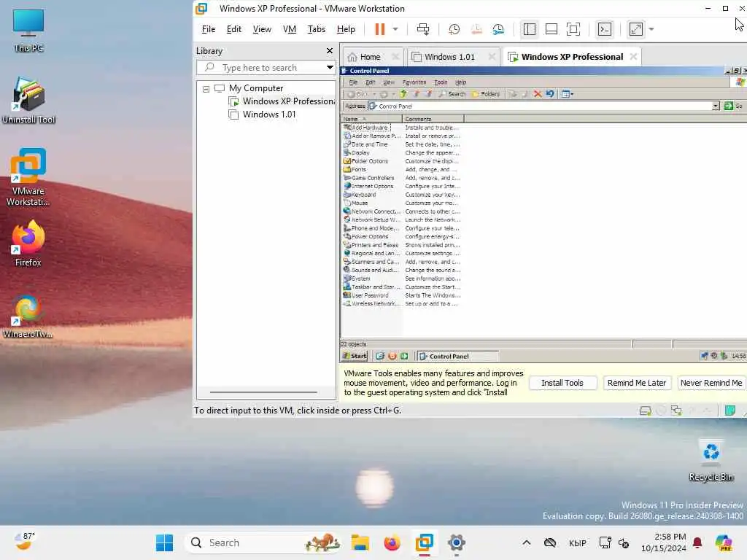The height and width of the screenshot is (560, 747).
Task: Select Printers and Faxes item
Action: pos(371,245)
